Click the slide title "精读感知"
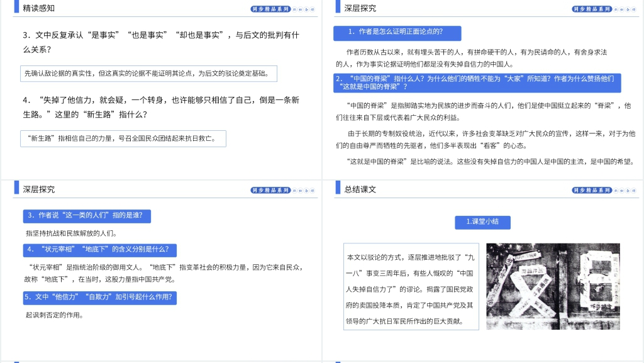This screenshot has width=644, height=363. click(x=38, y=8)
